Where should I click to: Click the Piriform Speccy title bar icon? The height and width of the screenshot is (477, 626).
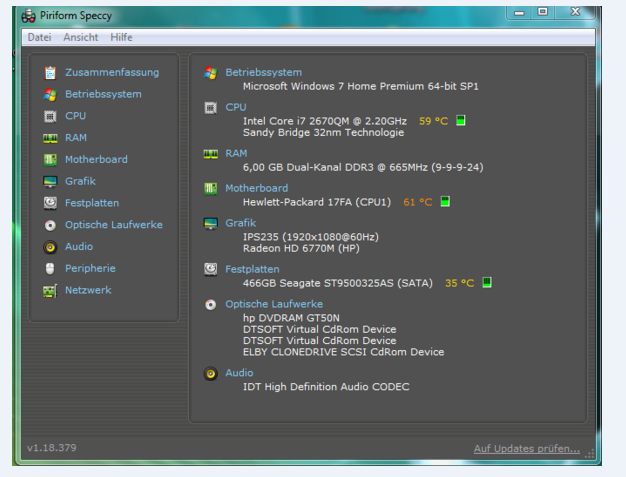click(29, 16)
